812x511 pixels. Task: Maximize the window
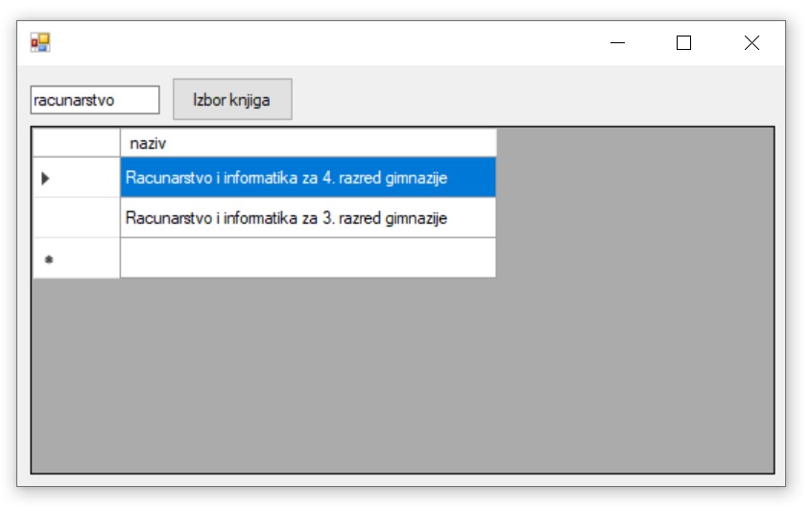[x=683, y=43]
